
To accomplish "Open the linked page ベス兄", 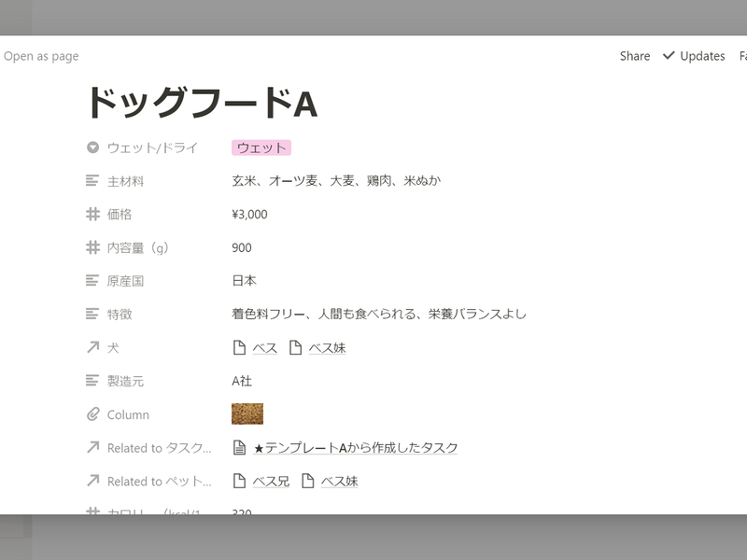I will (271, 482).
